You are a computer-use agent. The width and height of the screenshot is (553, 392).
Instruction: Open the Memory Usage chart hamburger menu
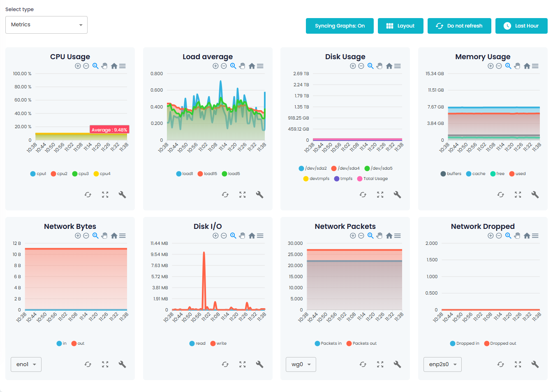pos(535,66)
